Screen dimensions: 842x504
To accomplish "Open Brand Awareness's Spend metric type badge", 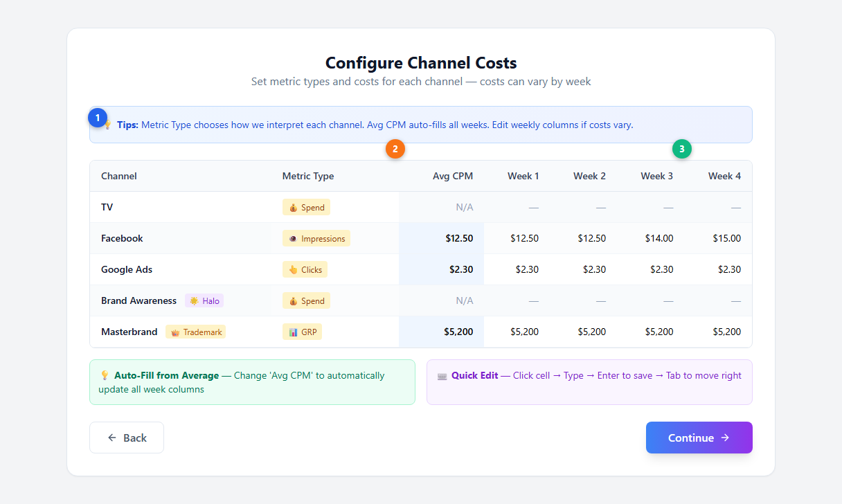I will [x=306, y=300].
